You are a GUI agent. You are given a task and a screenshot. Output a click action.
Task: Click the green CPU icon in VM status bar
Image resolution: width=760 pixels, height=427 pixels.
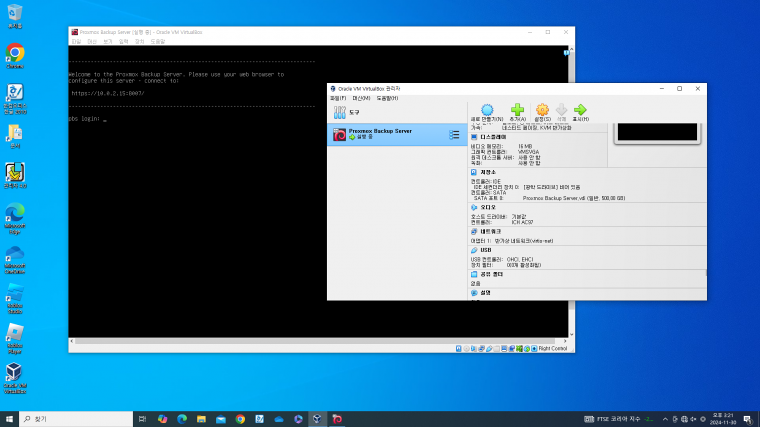519,348
